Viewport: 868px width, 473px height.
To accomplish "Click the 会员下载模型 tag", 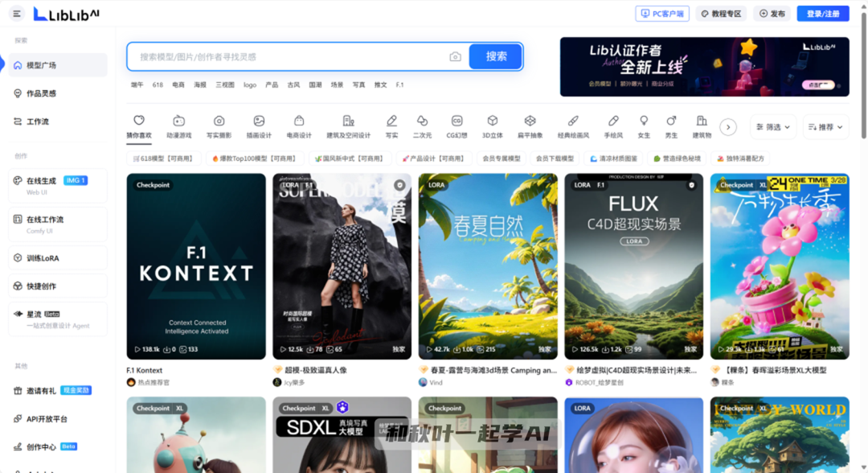I will [555, 158].
